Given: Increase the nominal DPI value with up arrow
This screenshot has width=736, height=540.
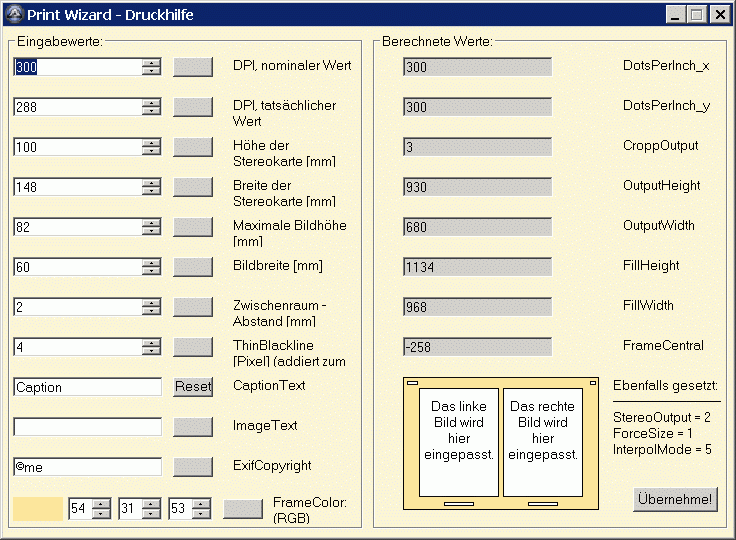Looking at the screenshot, I should coord(151,62).
